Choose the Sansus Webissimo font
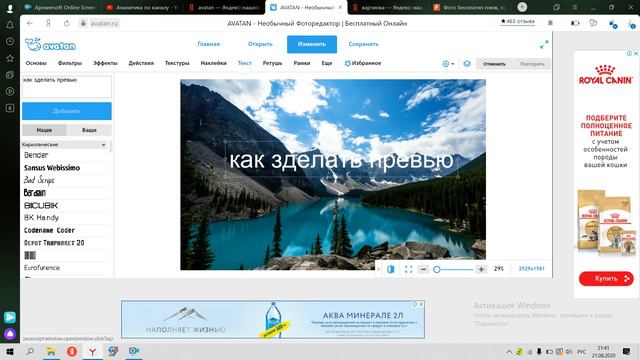640x360 pixels. [x=52, y=168]
